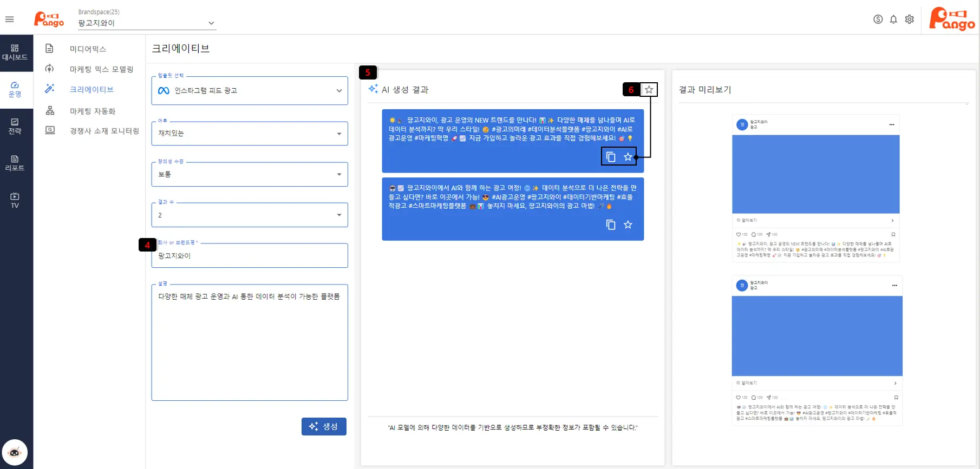Click the company or brand name field
Screen dimensions: 980x469
pos(250,256)
